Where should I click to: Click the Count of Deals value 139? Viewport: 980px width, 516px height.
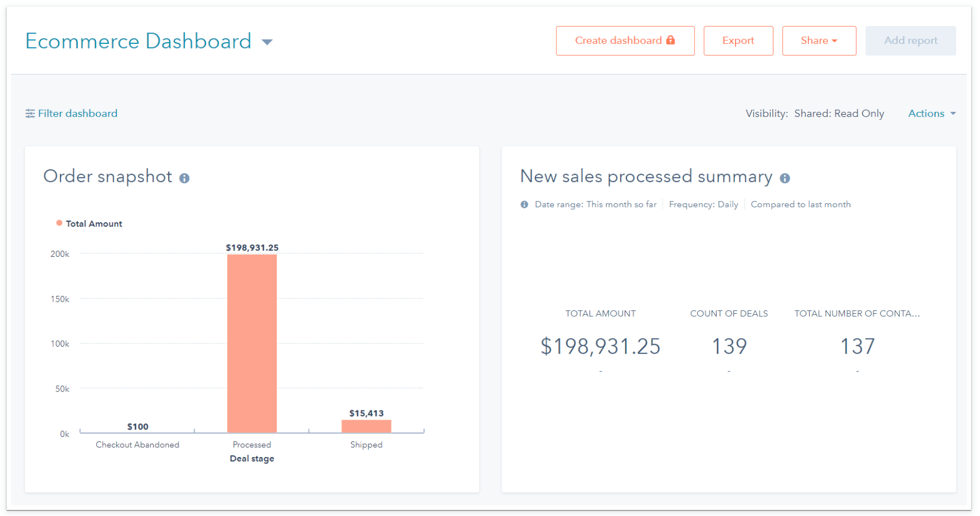pos(729,346)
